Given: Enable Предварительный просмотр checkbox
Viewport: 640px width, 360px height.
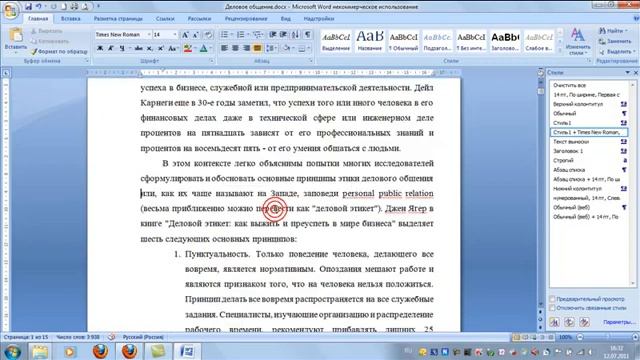Looking at the screenshot, I should pyautogui.click(x=552, y=299).
